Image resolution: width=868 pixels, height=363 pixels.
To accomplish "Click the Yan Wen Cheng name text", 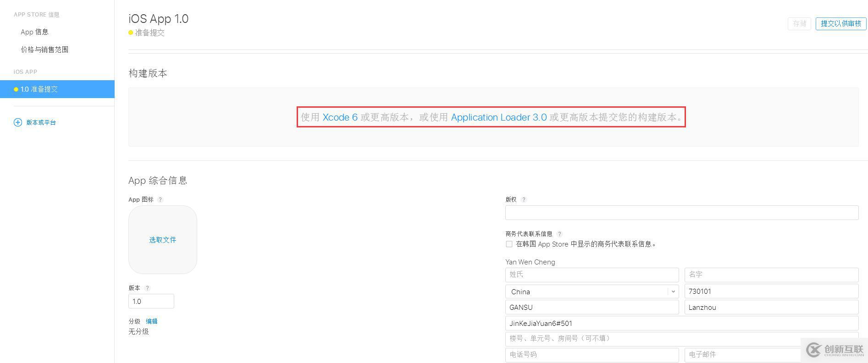I will tap(530, 262).
